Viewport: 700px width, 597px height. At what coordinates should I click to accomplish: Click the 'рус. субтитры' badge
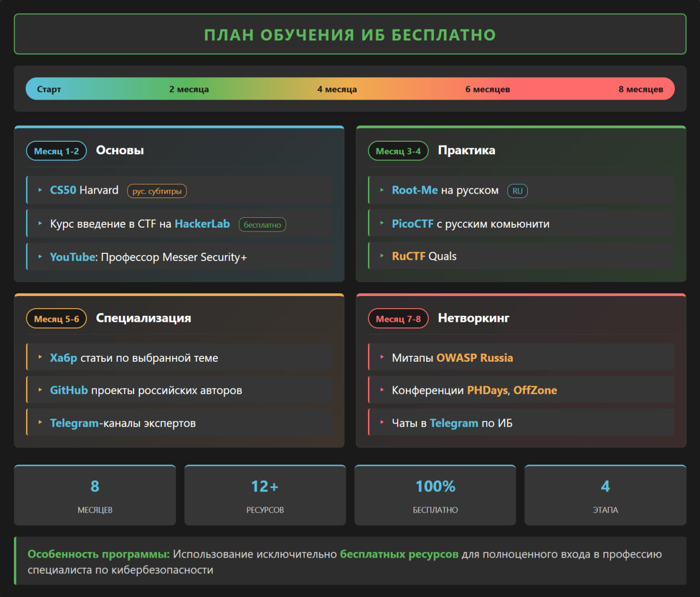point(157,191)
